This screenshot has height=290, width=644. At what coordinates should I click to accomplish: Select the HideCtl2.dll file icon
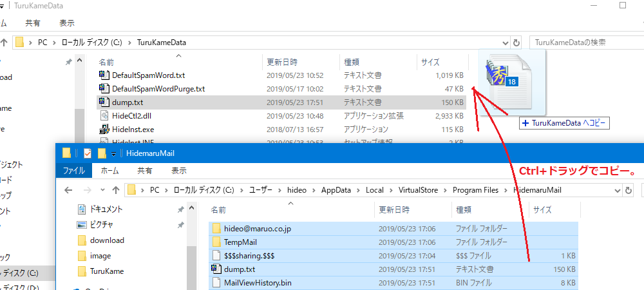coord(104,116)
